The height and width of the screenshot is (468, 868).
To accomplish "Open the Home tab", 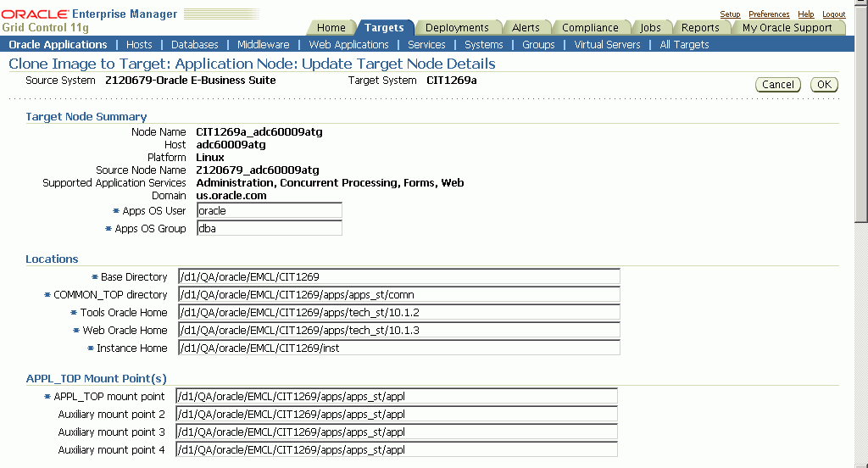I will pyautogui.click(x=331, y=28).
